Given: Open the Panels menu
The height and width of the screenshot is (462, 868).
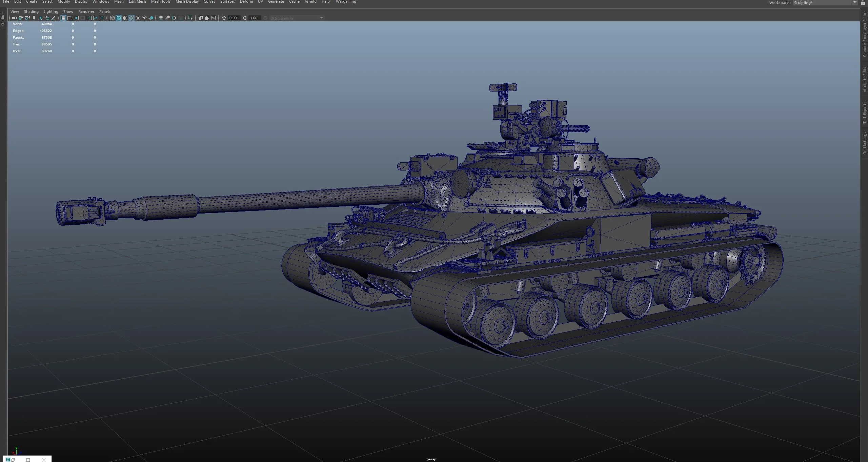Looking at the screenshot, I should (x=105, y=12).
